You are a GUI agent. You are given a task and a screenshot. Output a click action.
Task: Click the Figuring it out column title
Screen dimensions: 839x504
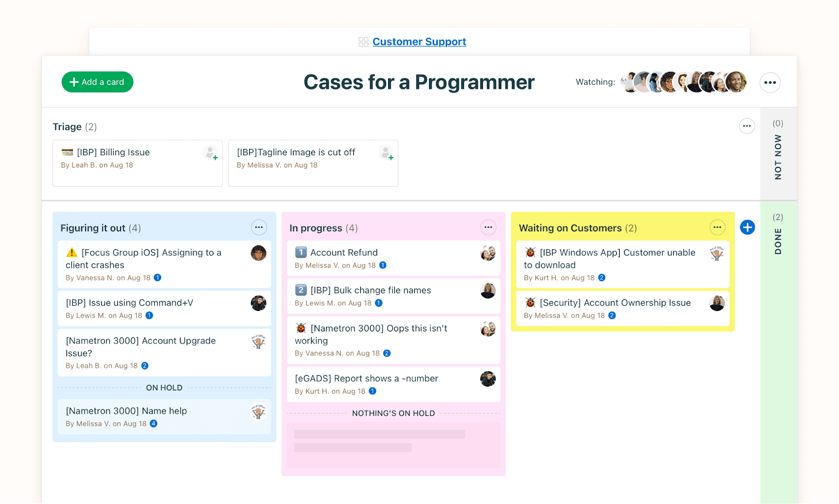tap(93, 228)
